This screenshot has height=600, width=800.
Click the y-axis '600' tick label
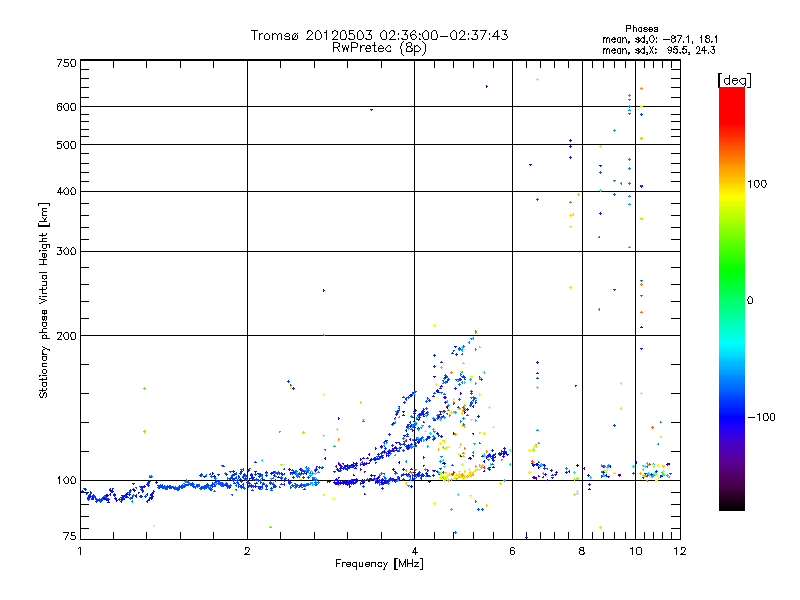point(66,107)
